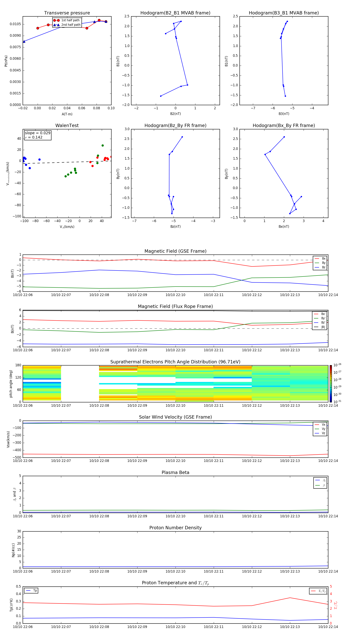This screenshot has height=644, width=351.
Task: Click the 'slope = 0.029' annotation
Action: (37, 133)
